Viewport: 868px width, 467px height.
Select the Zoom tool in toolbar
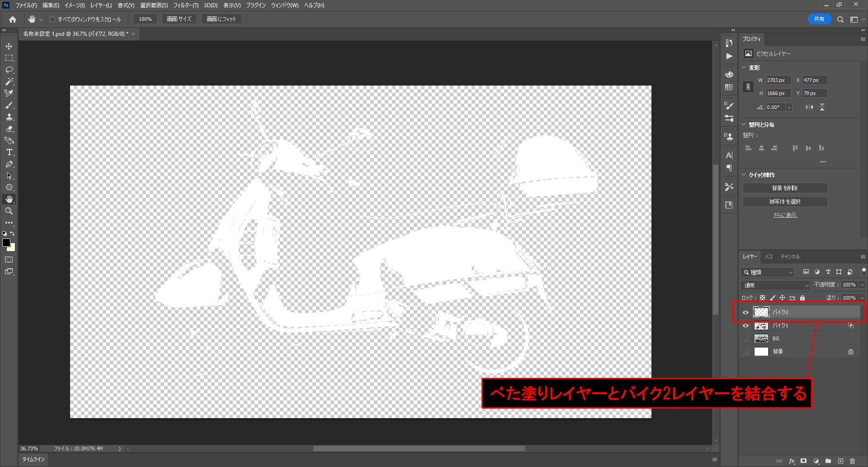9,211
